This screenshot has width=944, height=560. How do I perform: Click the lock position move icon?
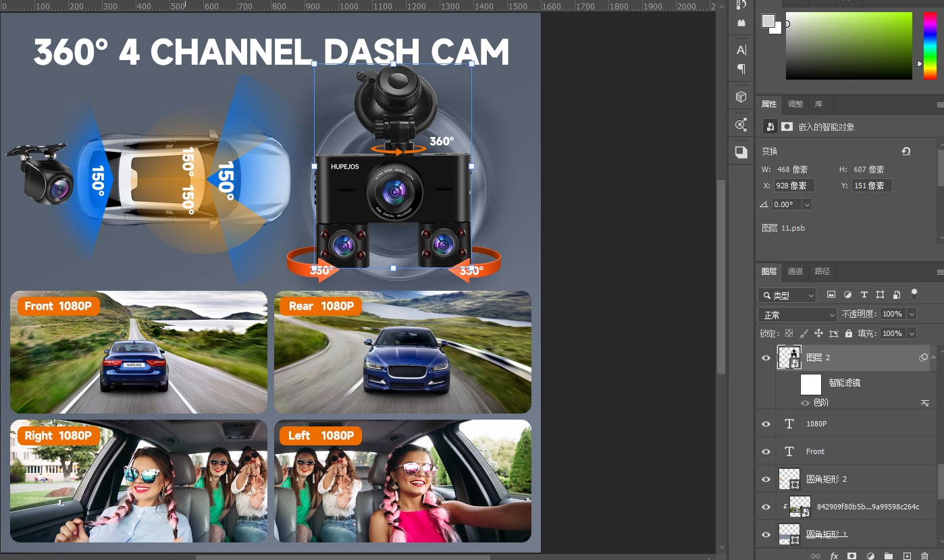(x=818, y=333)
